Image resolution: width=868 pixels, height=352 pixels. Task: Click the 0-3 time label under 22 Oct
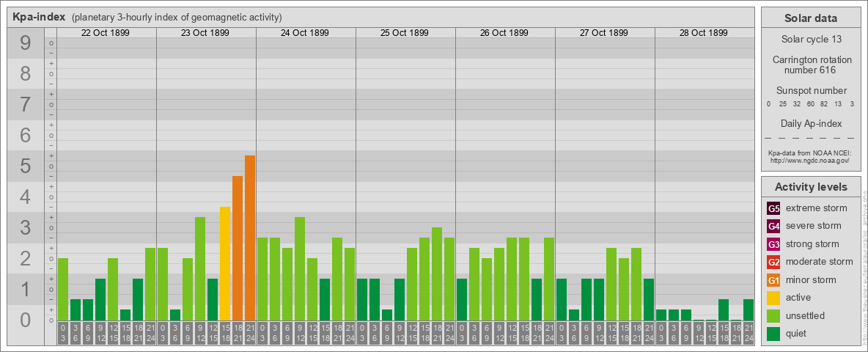[x=63, y=334]
